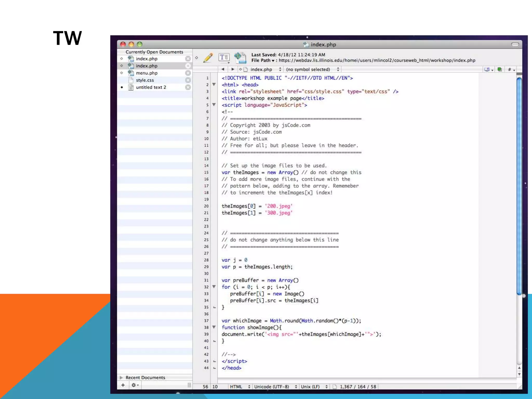Click the pencil edit-state icon
The height and width of the screenshot is (399, 532).
click(208, 58)
